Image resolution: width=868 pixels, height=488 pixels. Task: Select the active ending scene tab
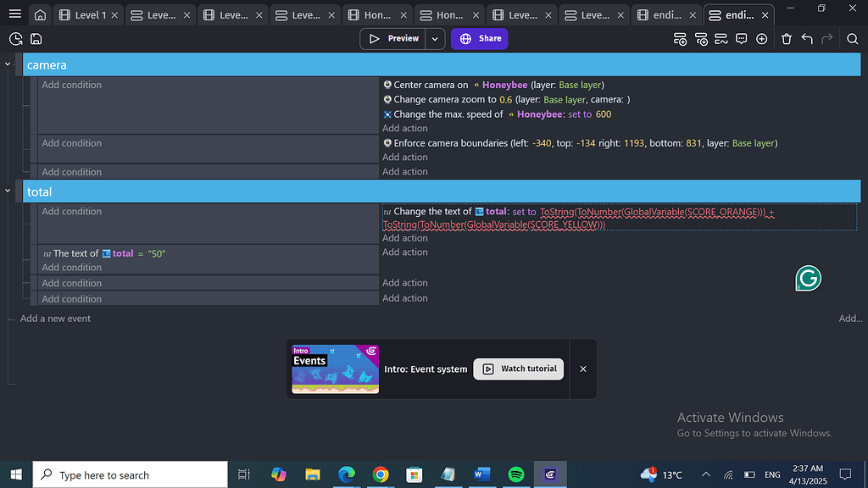click(737, 14)
